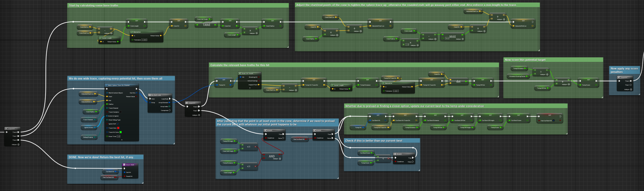Click the resize handle of the DONE comment box
Viewport: 644px width, 191px height.
[142, 183]
